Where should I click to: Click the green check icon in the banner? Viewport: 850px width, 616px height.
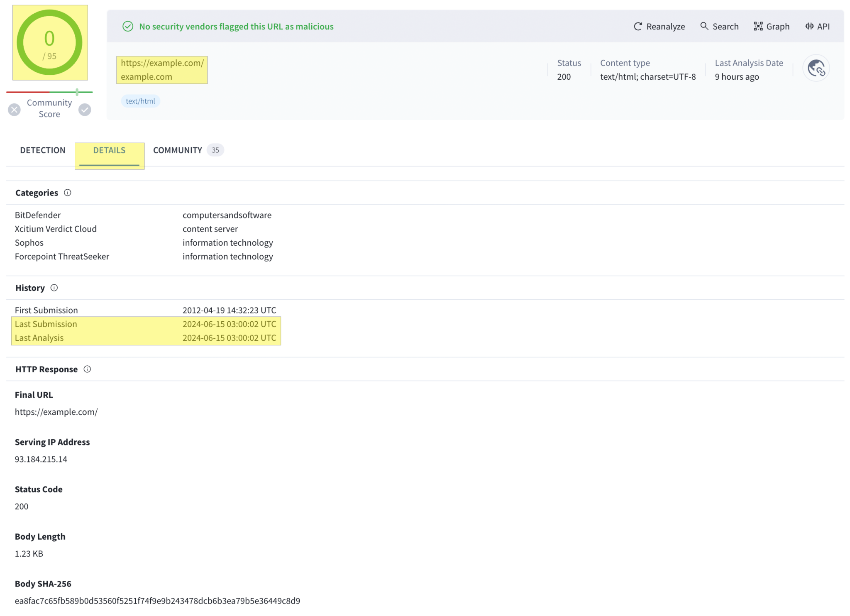pos(127,27)
